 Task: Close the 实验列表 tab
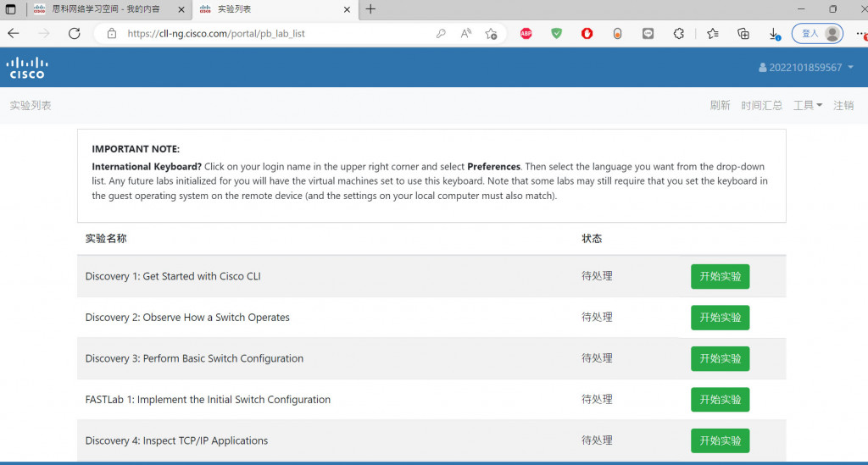(347, 9)
